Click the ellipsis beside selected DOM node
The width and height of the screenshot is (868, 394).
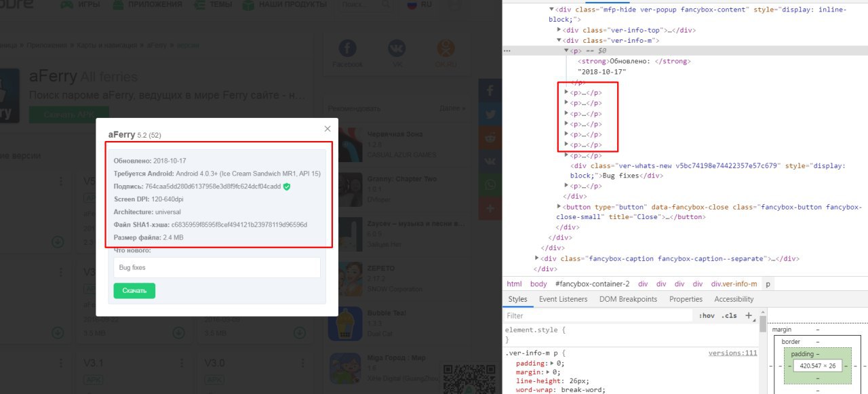coord(507,51)
